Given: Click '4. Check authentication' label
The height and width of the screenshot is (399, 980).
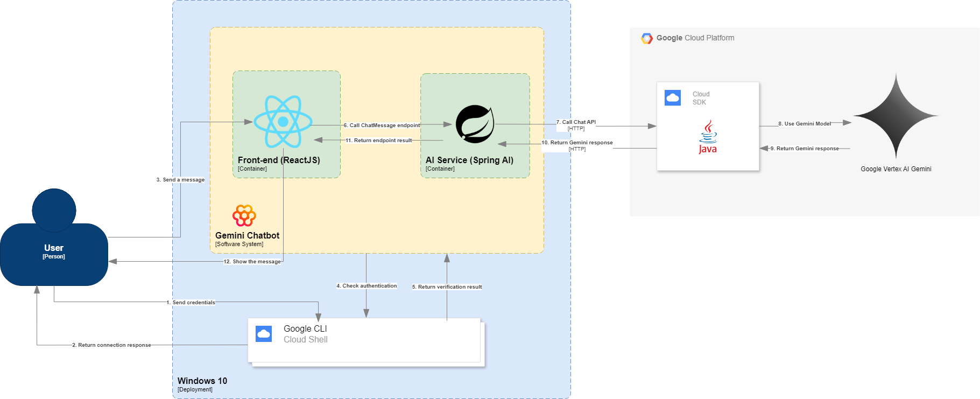Looking at the screenshot, I should click(x=366, y=286).
